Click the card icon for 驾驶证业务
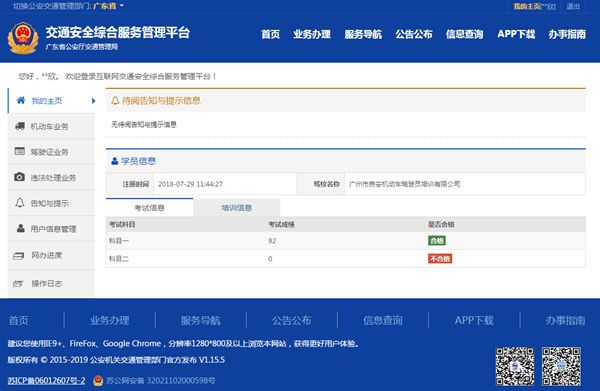The width and height of the screenshot is (600, 391). coord(20,151)
